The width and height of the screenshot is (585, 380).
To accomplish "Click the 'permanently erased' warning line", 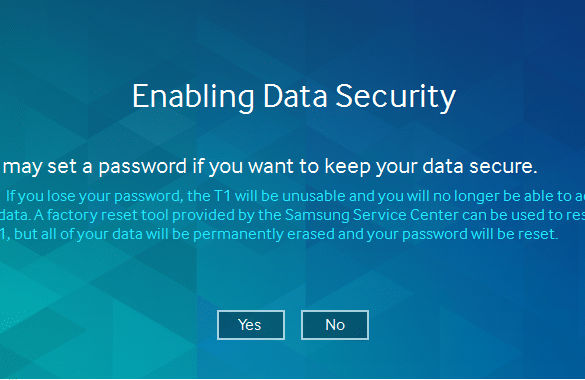I will (x=279, y=234).
